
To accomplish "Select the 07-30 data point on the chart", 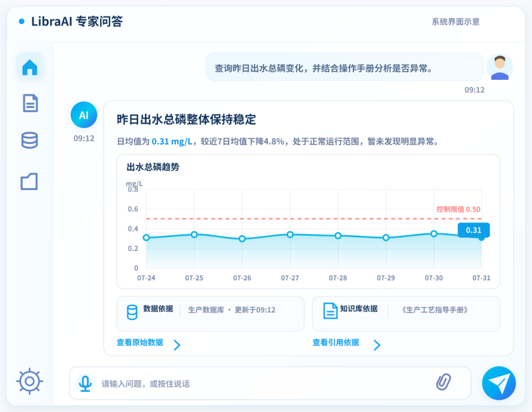I will pos(434,233).
